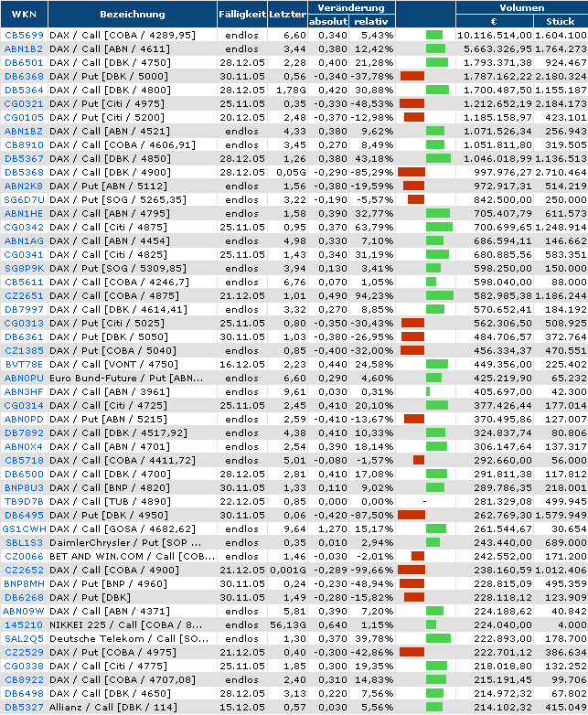
Task: Click the Fälligkeit column header
Action: (242, 14)
